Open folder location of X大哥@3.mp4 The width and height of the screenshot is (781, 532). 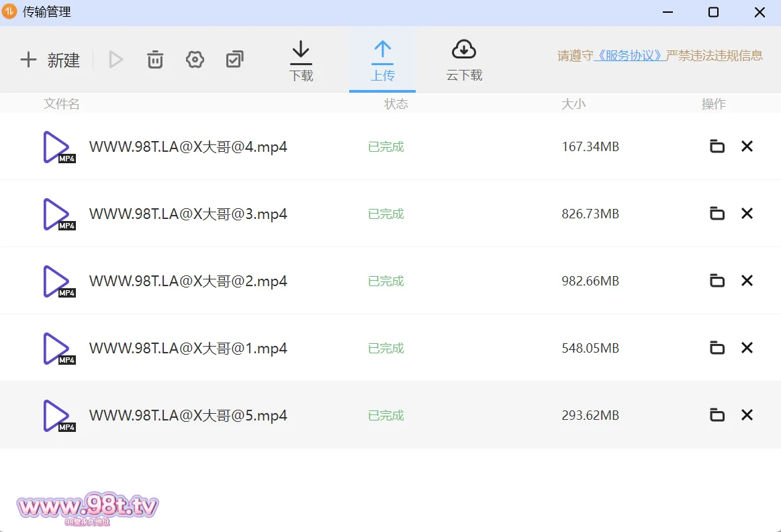point(717,214)
